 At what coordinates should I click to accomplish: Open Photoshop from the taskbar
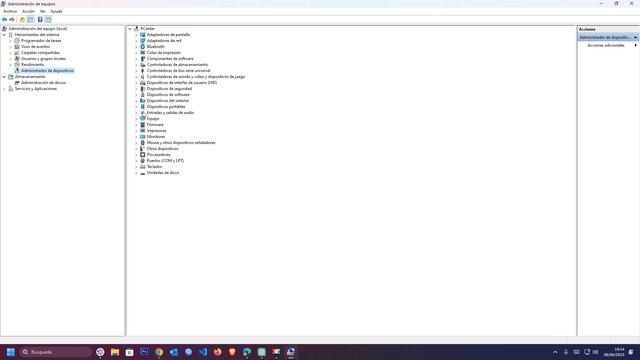[144, 352]
